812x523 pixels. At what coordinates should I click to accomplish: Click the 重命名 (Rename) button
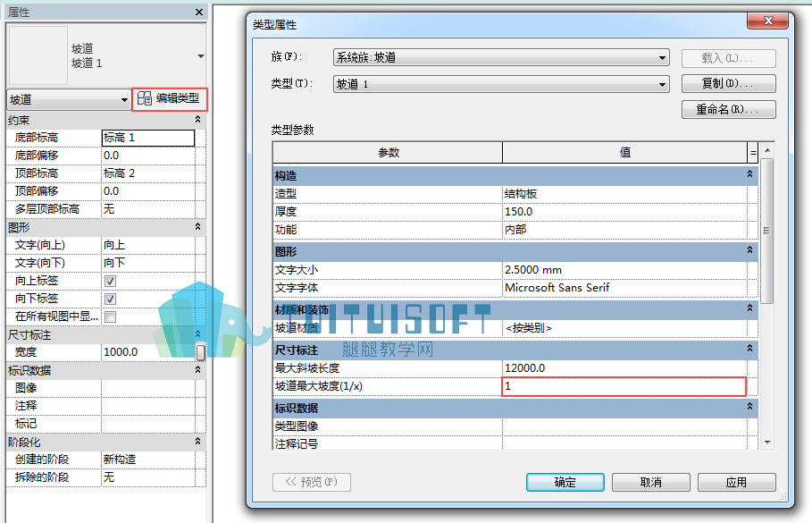click(x=729, y=109)
